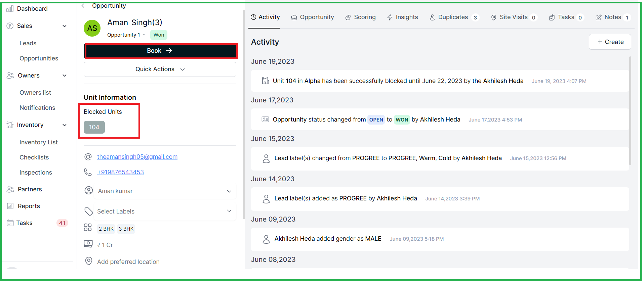Image resolution: width=644 pixels, height=283 pixels.
Task: Click the 2 BHK tag
Action: [106, 229]
